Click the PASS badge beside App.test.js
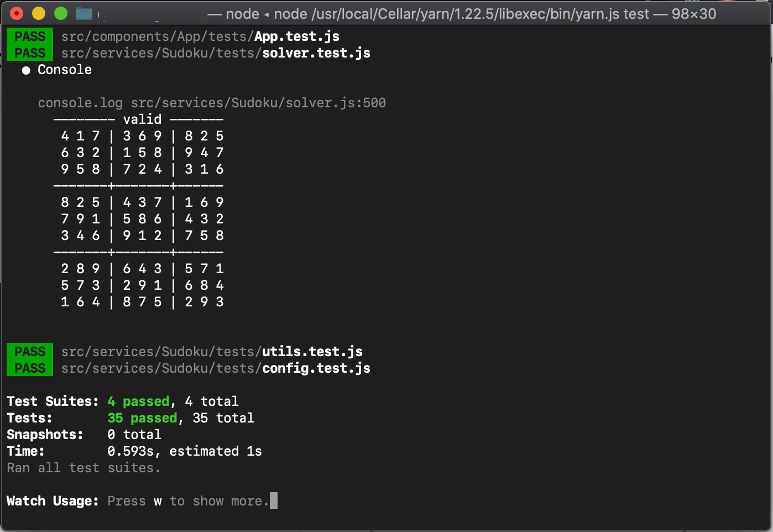Image resolution: width=773 pixels, height=532 pixels. click(30, 36)
